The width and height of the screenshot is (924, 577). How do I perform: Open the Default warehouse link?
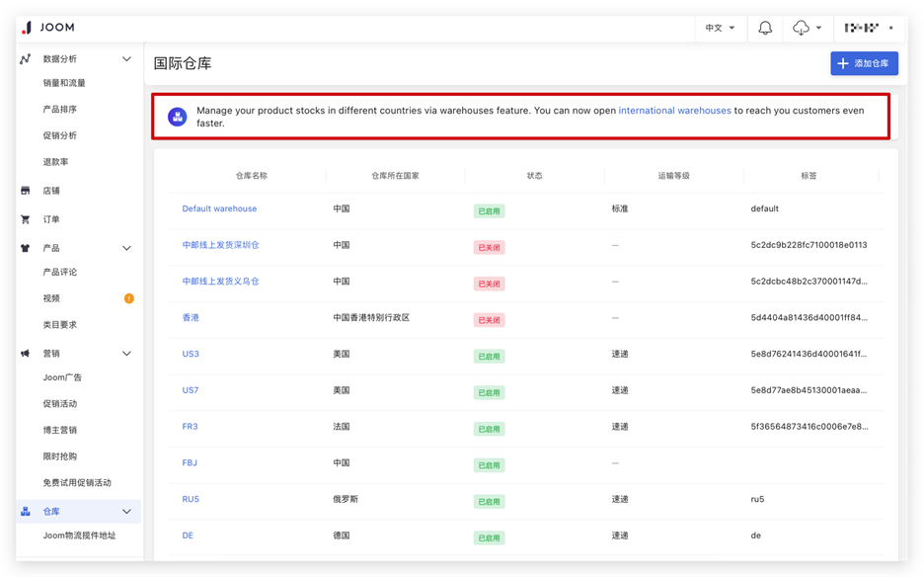pos(219,208)
